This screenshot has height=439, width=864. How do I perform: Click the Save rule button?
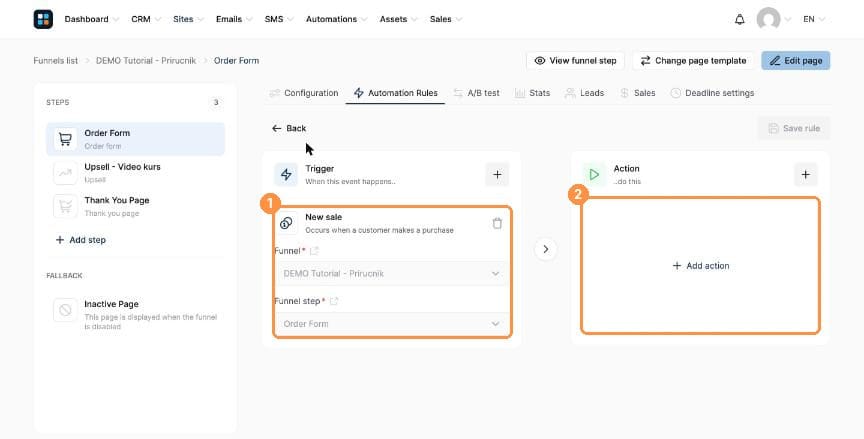794,128
